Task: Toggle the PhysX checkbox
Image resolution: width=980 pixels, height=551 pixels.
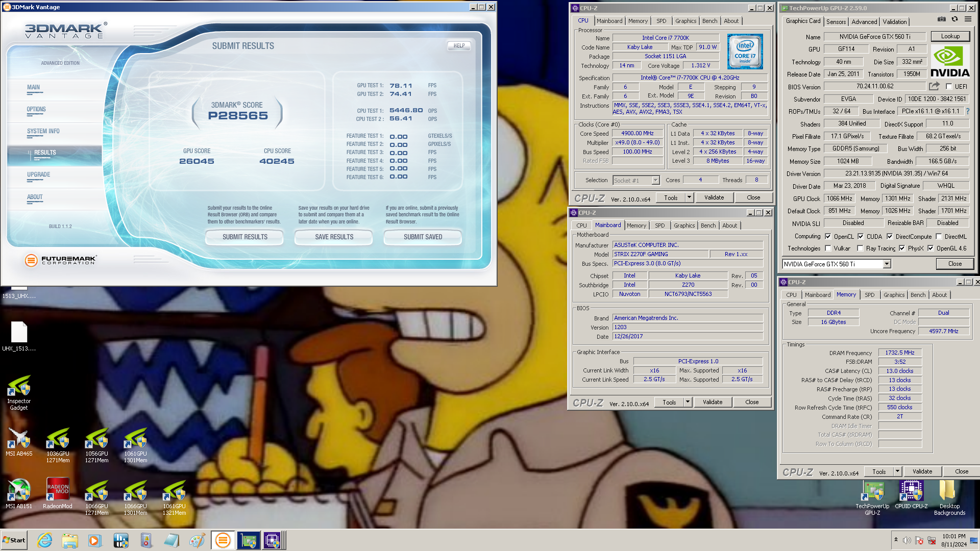Action: pyautogui.click(x=902, y=248)
